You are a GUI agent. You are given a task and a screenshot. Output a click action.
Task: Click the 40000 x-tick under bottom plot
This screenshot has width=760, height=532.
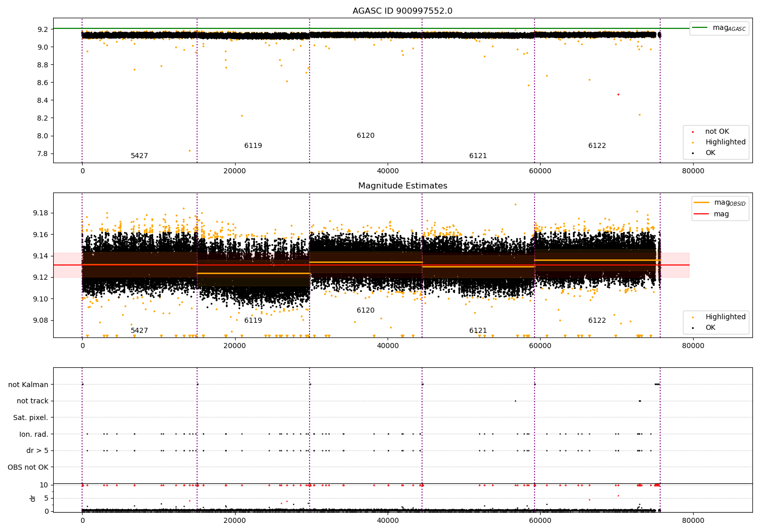(x=388, y=520)
